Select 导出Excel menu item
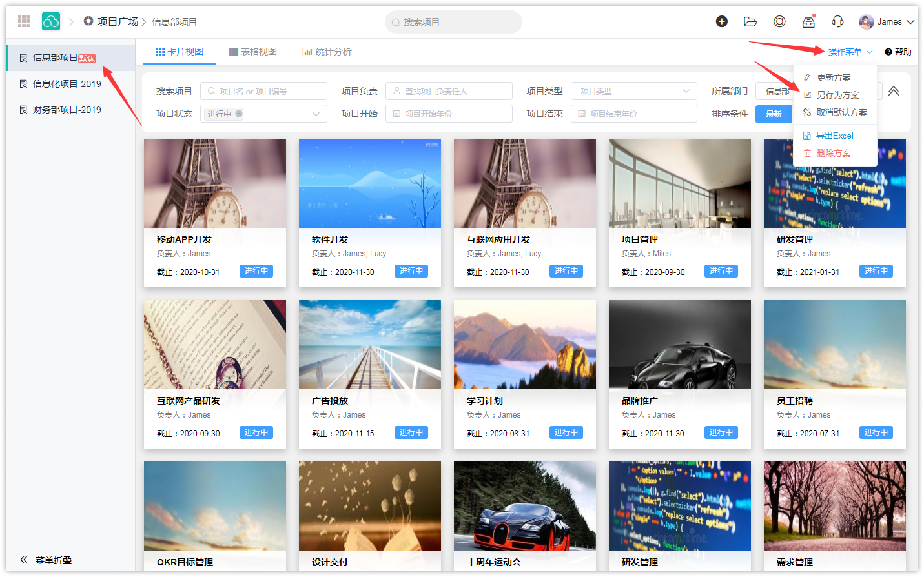The image size is (924, 577). (835, 136)
